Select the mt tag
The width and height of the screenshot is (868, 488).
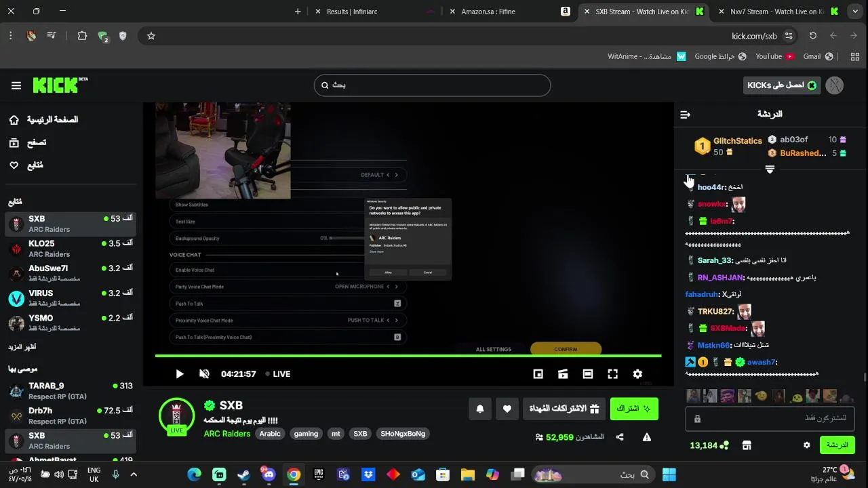tap(336, 434)
